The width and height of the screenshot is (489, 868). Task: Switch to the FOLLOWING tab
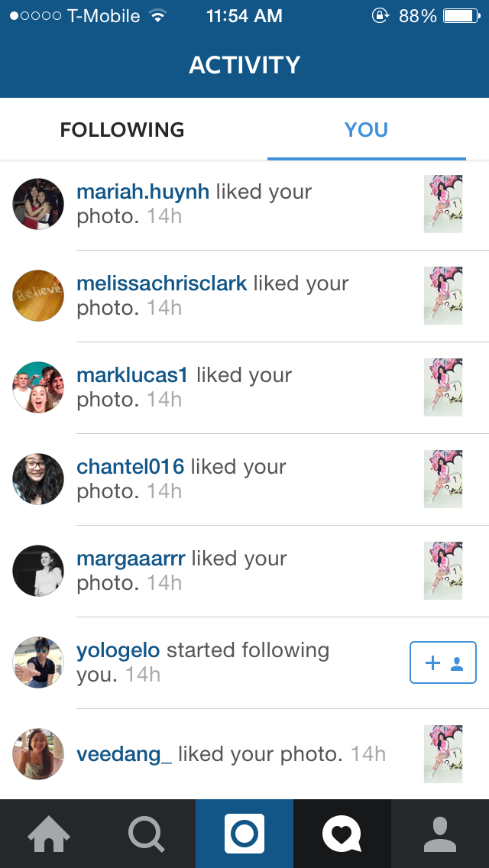pyautogui.click(x=121, y=130)
